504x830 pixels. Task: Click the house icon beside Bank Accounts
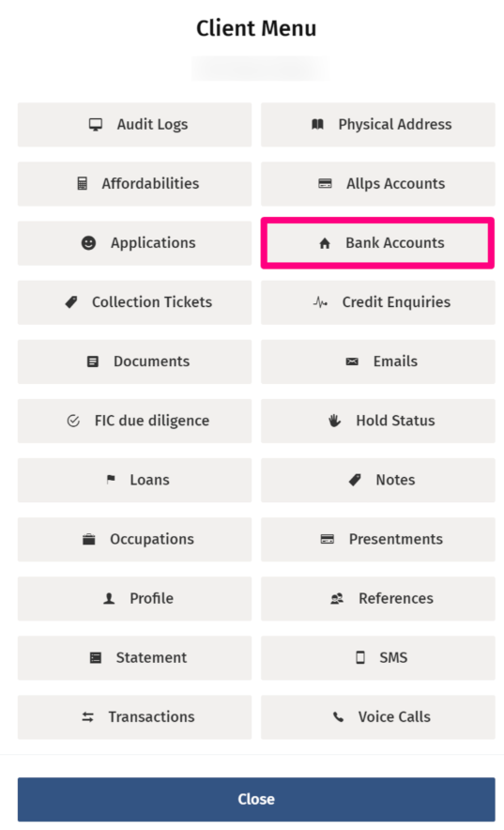[325, 243]
